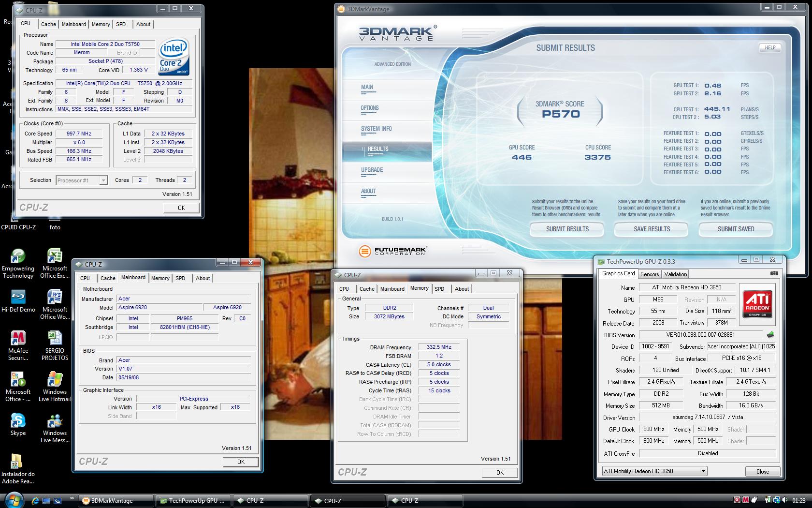
Task: Click OK in the CPU-Z Mainboard window
Action: pyautogui.click(x=241, y=462)
